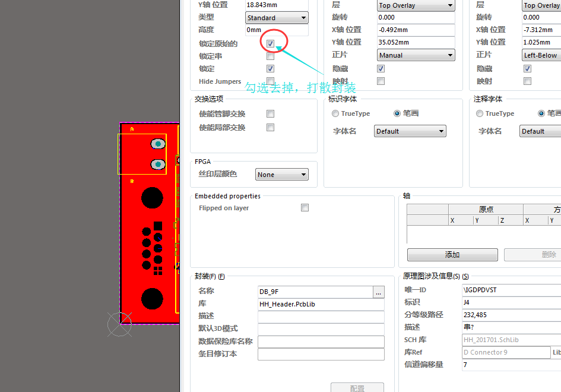Click the large upper black hole on PCB
The image size is (561, 392).
(152, 198)
